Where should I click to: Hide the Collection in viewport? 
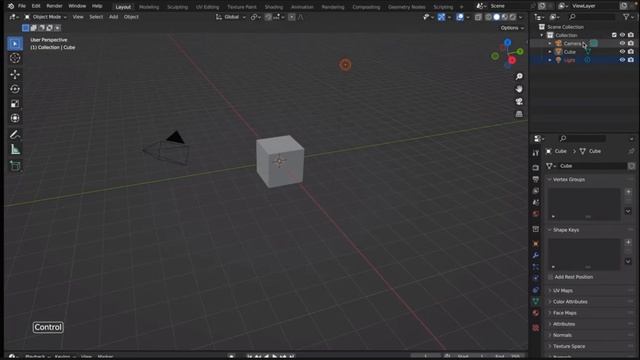point(622,35)
